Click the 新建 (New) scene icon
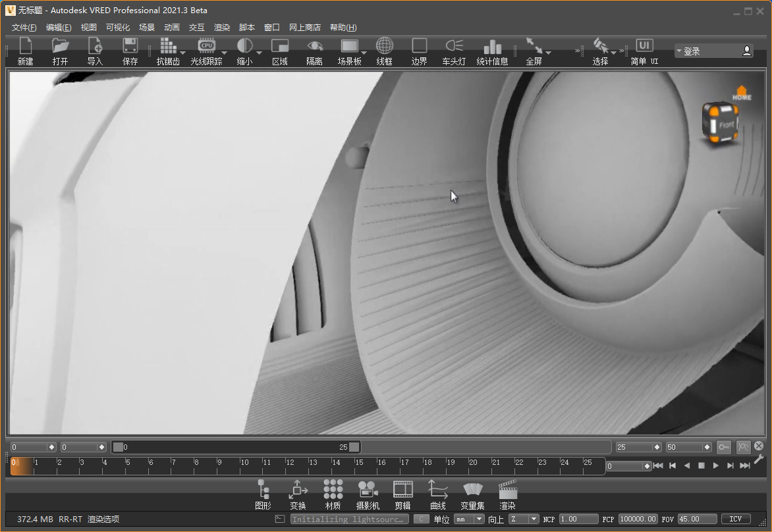This screenshot has width=772, height=532. (x=25, y=46)
